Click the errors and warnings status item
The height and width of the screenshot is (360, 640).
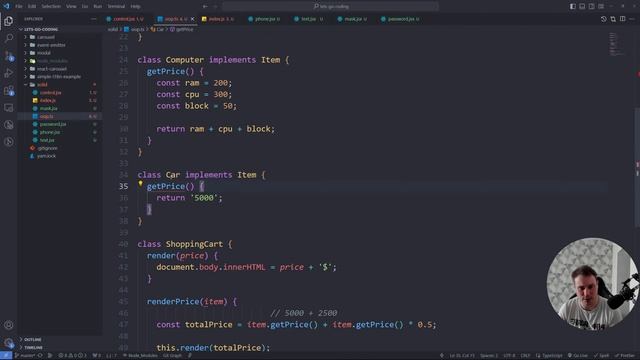(72, 356)
